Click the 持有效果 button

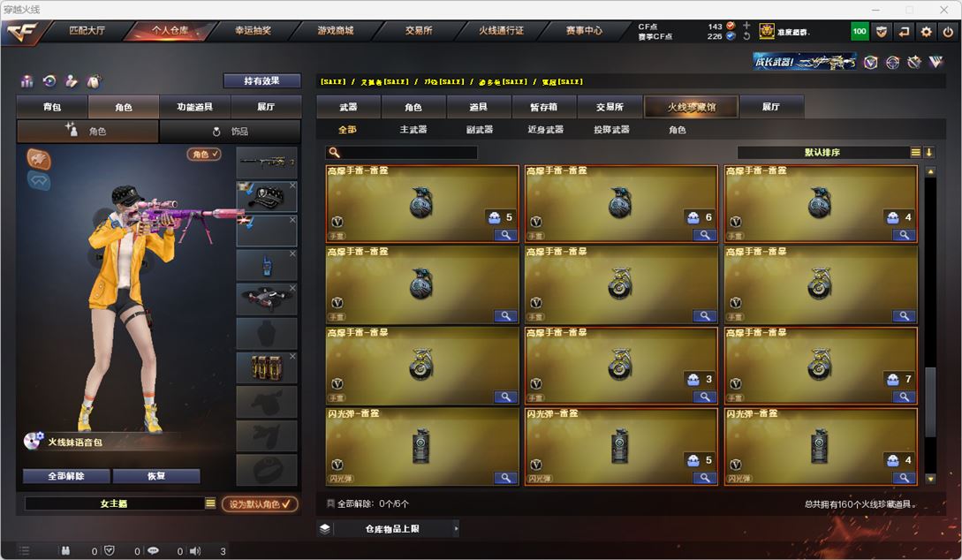[x=262, y=81]
